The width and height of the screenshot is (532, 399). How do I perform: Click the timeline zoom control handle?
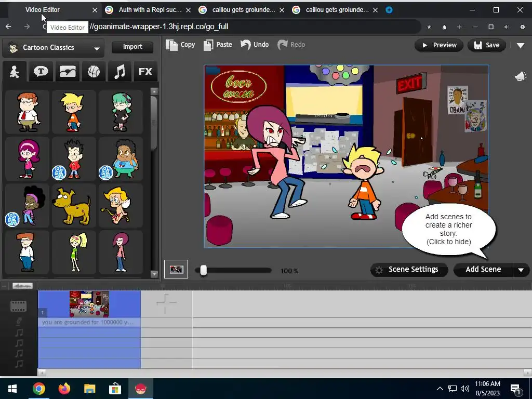[22, 286]
